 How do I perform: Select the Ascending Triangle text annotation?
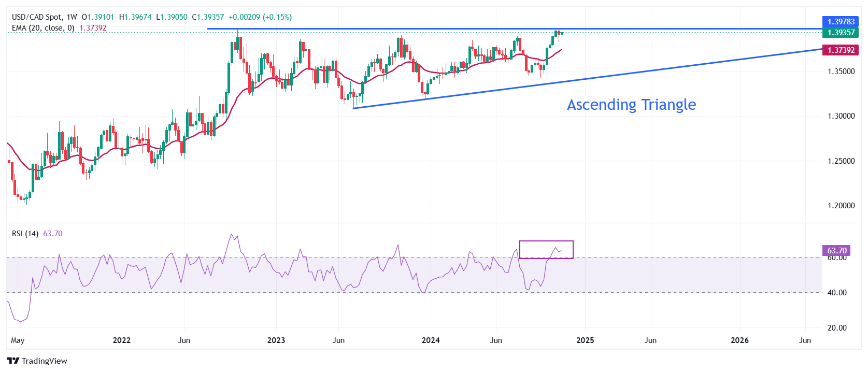pyautogui.click(x=631, y=105)
